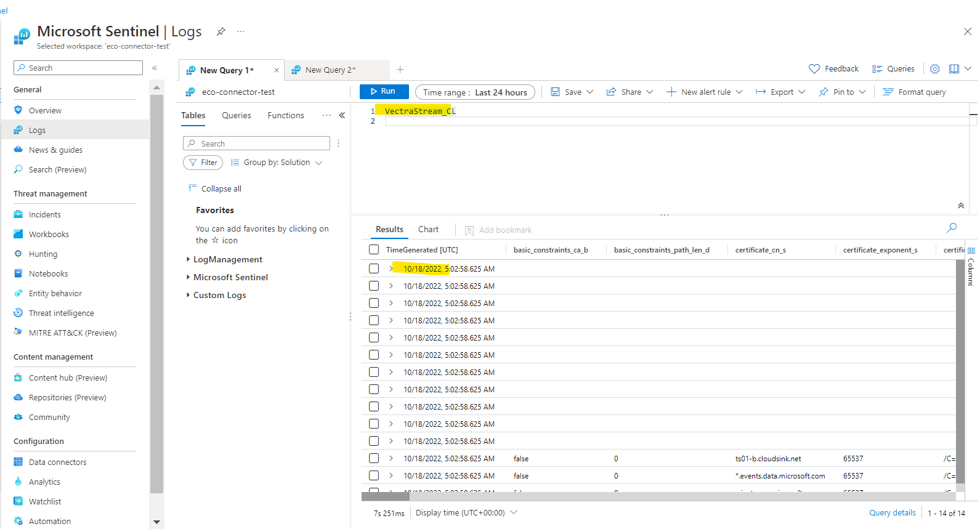The height and width of the screenshot is (529, 980).
Task: Click the left navigation scrollbar thumb
Action: pos(156,294)
